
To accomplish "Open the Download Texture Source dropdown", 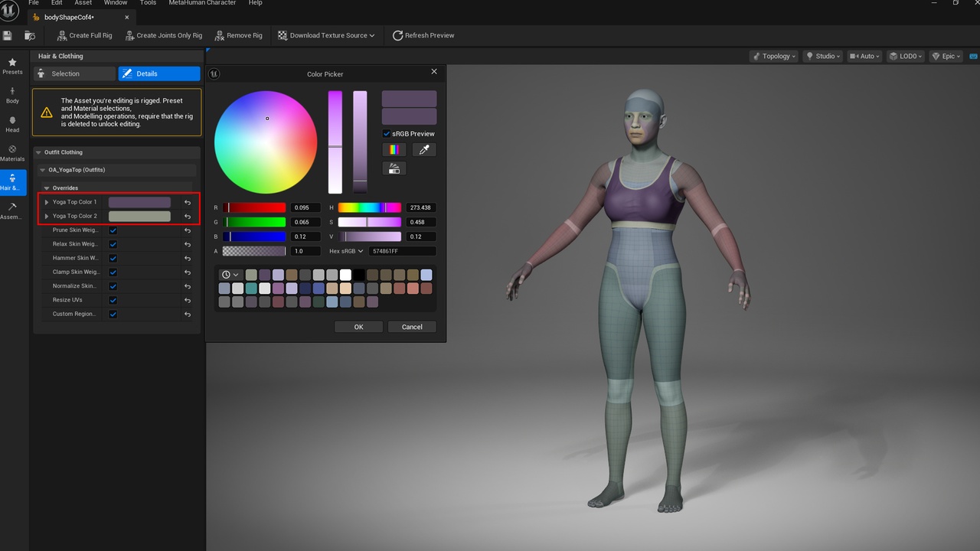I will click(x=326, y=35).
